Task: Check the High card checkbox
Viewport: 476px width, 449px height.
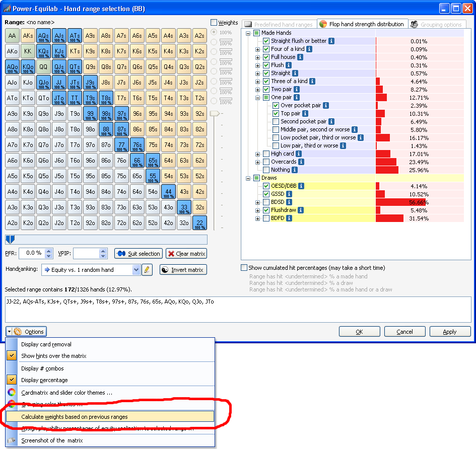Action: 266,154
